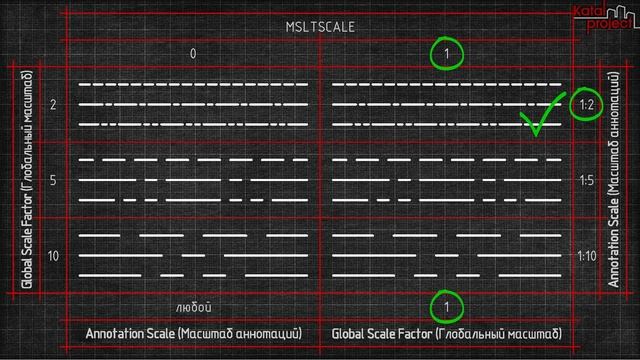Click the vertical Global Scale Factor label at left
Screen dimensions: 640x360
(27, 180)
